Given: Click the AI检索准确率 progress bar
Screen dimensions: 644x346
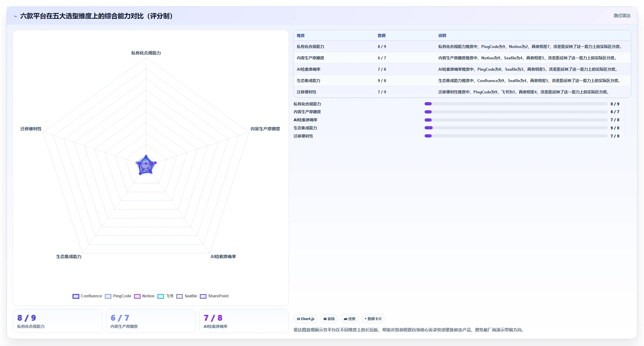Looking at the screenshot, I should 516,120.
